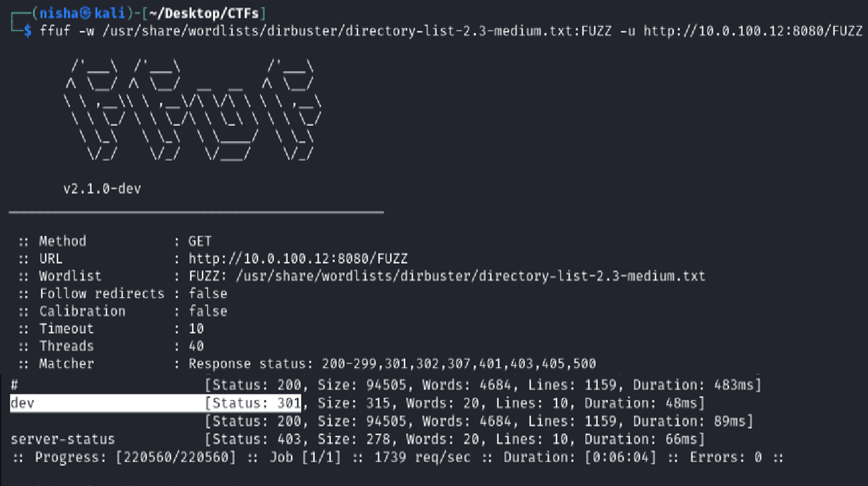Screen dimensions: 868x486
Task: Click the dollar sign shell prompt
Action: (28, 31)
